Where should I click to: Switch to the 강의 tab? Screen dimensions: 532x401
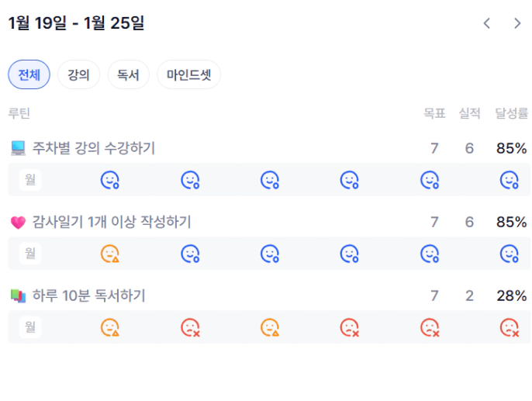(78, 75)
